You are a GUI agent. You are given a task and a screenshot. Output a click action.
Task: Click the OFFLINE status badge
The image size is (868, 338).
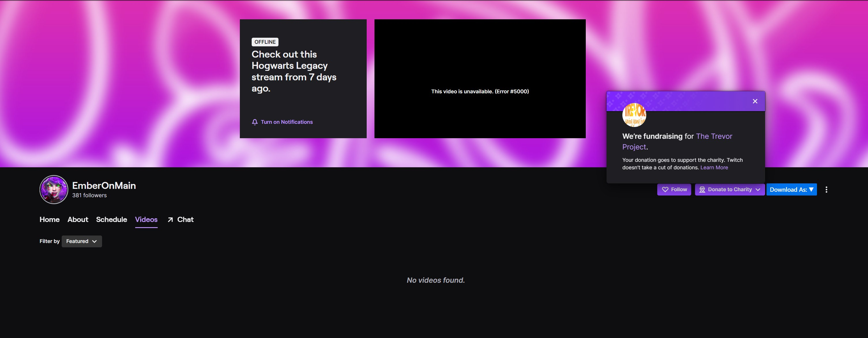click(x=265, y=42)
